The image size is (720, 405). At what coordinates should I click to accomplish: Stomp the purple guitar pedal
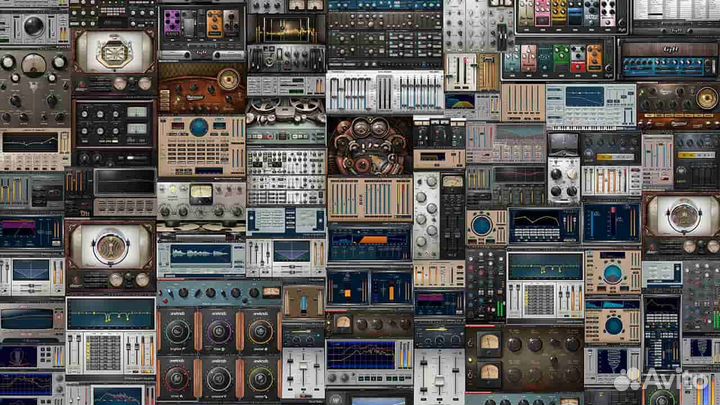point(172,22)
